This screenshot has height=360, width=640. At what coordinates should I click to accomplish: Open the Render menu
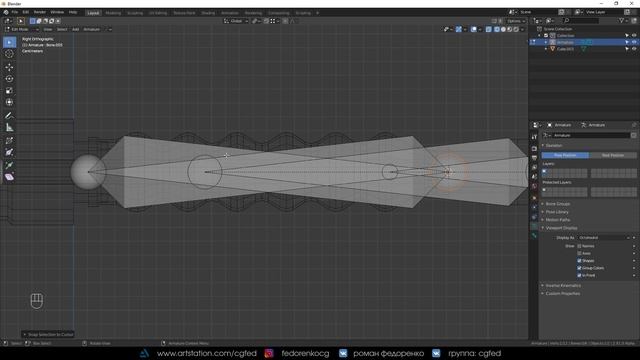pos(40,12)
